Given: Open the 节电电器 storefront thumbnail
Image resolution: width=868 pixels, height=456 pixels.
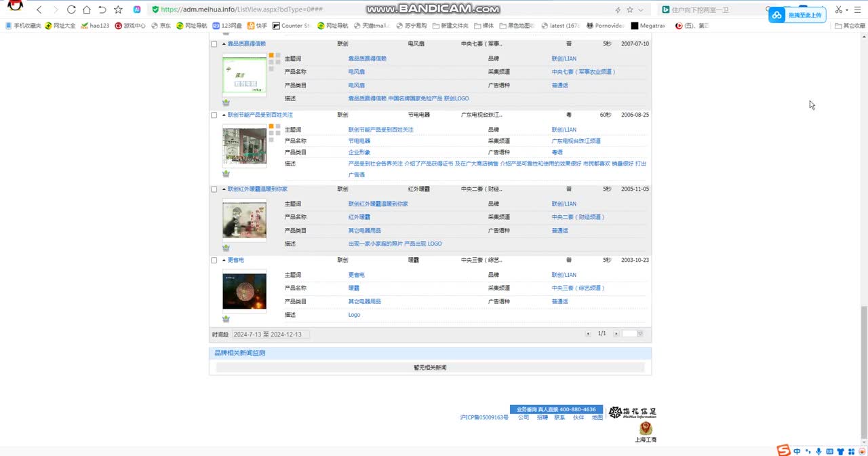Looking at the screenshot, I should 244,146.
